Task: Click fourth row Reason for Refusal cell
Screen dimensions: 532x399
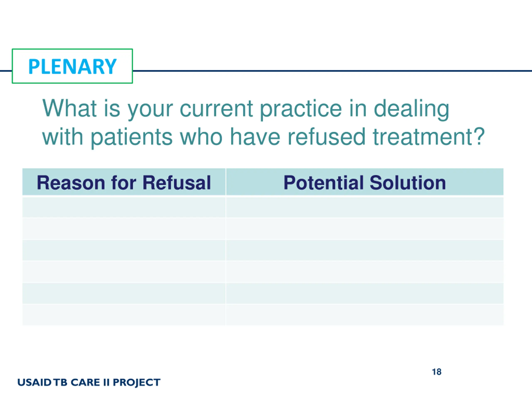Action: [x=124, y=272]
